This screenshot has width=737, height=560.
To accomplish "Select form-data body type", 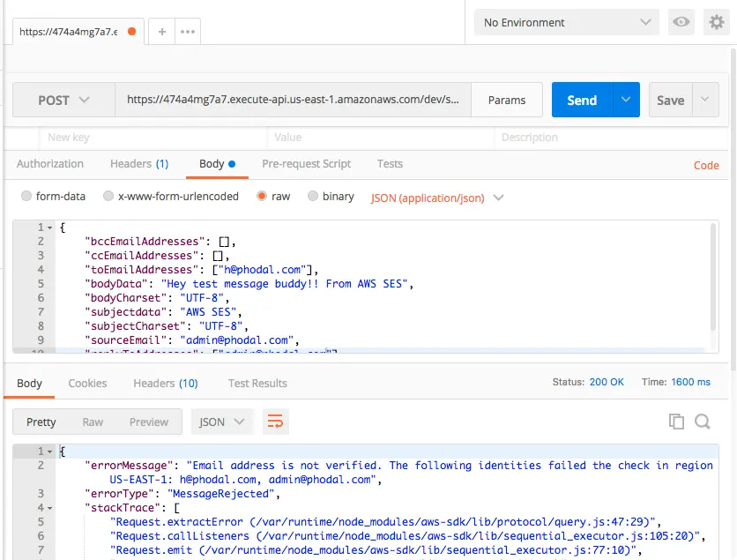I will pos(26,196).
